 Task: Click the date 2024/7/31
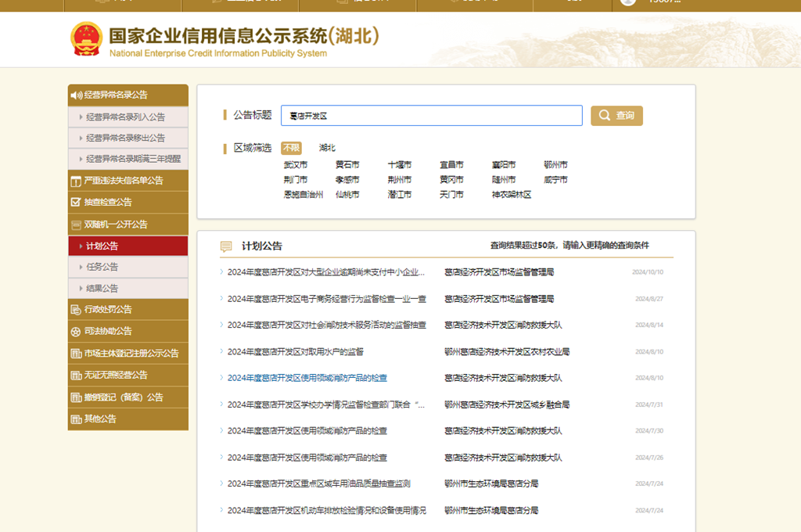[649, 404]
